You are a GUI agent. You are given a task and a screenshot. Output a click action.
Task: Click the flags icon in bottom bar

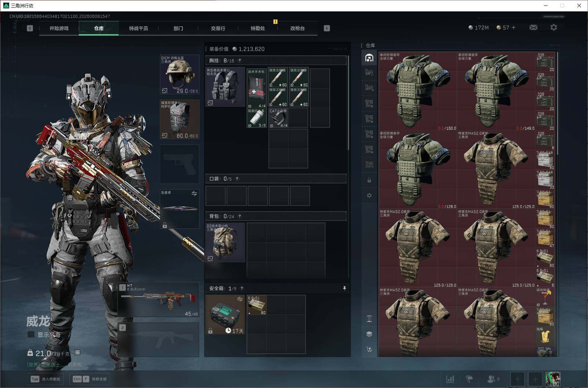[x=469, y=379]
